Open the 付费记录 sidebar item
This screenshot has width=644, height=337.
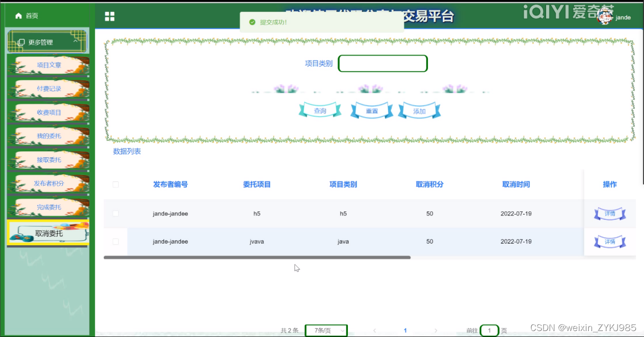coord(49,89)
